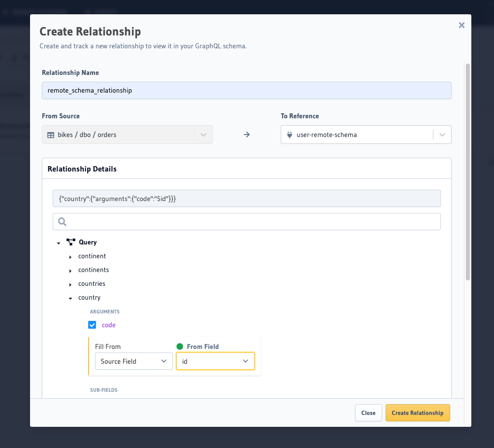Screen dimensions: 494x448
Task: Click the arrow icon between From Source and To Reference
Action: pyautogui.click(x=246, y=134)
